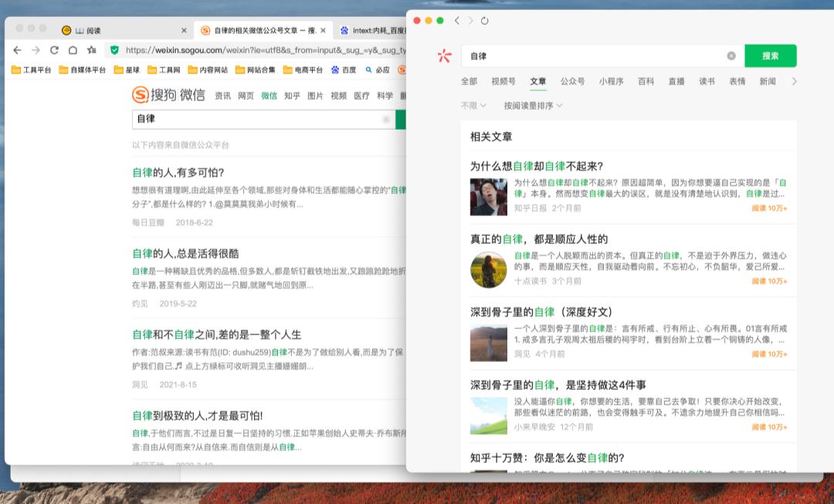Screen dimensions: 834x504
Task: Click the green 搜索 search button
Action: click(x=771, y=56)
